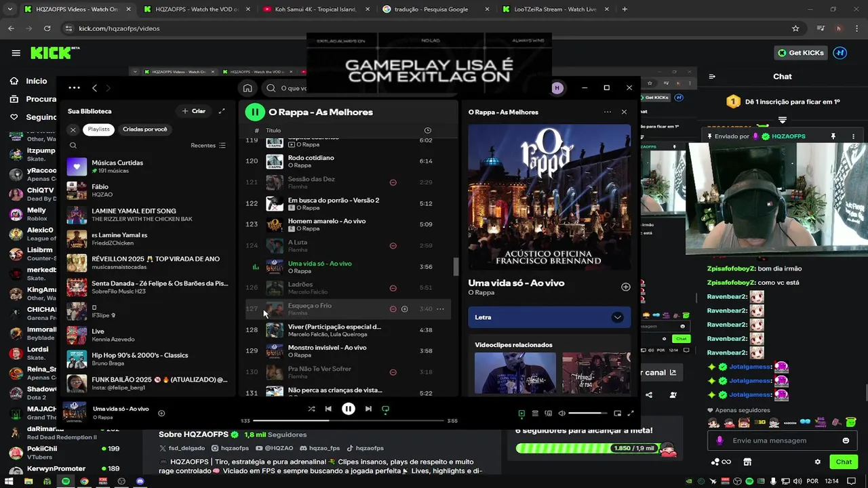Open chat settings gear

pyautogui.click(x=817, y=462)
